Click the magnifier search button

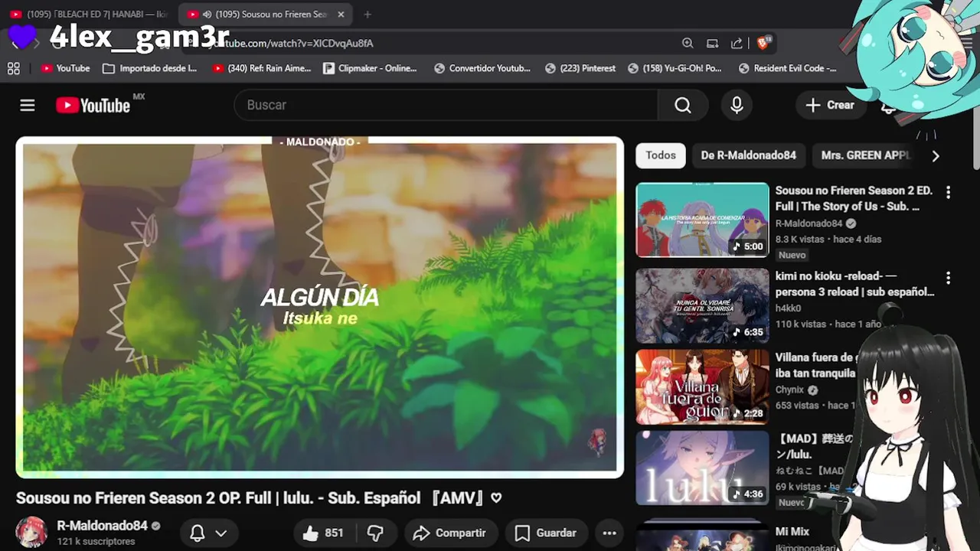[x=682, y=106]
